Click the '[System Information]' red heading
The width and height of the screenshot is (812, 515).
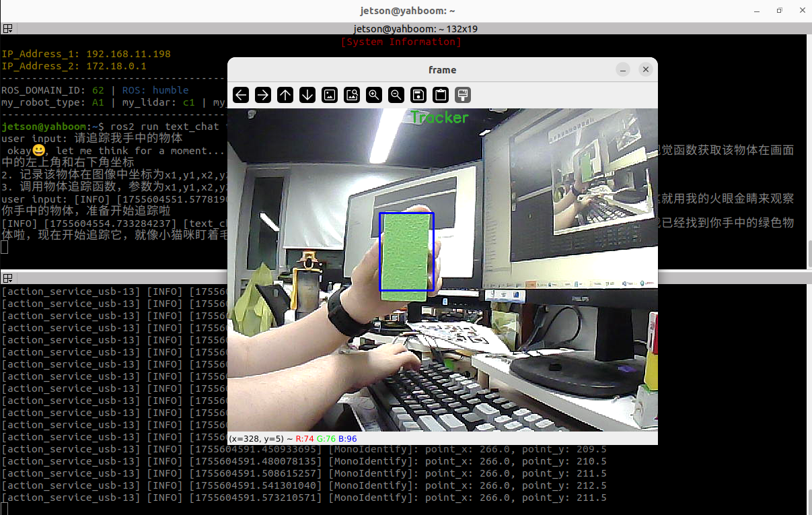[x=401, y=42]
